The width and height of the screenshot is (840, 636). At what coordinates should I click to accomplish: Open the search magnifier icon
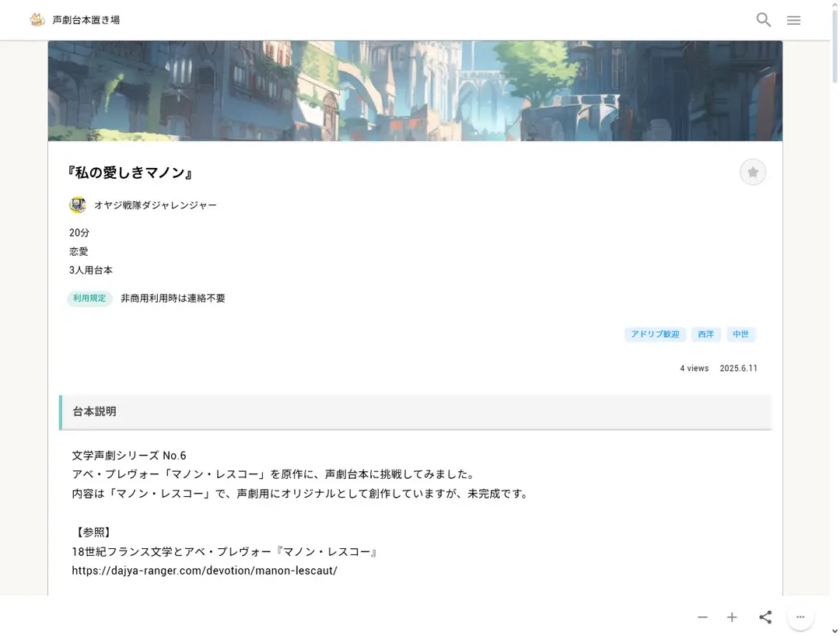[764, 19]
